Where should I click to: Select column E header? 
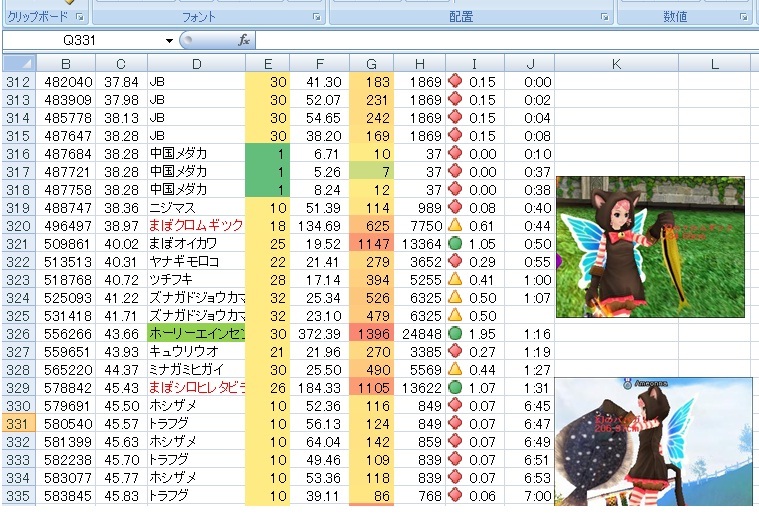click(x=268, y=64)
